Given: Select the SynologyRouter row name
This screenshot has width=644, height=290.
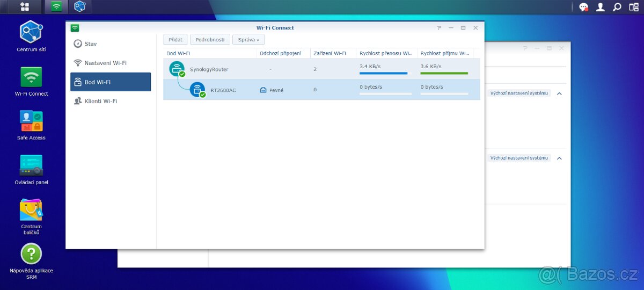Looking at the screenshot, I should pos(209,70).
